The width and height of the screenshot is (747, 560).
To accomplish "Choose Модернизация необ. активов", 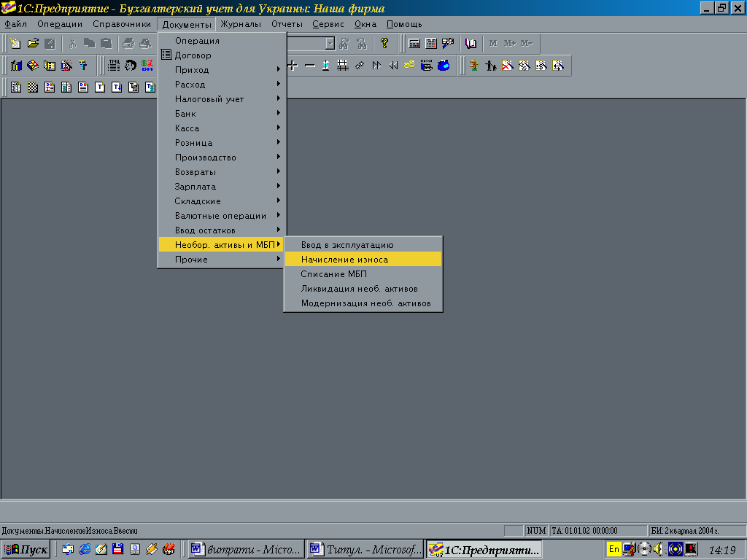I will click(363, 303).
